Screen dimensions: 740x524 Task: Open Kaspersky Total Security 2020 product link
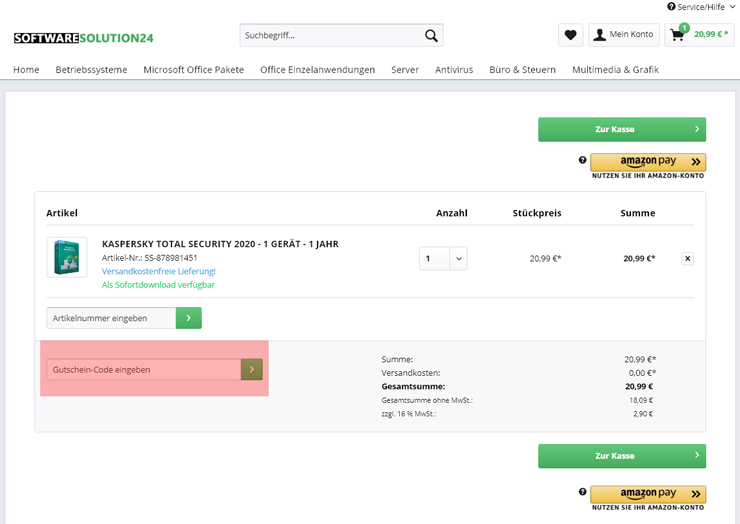pyautogui.click(x=220, y=244)
